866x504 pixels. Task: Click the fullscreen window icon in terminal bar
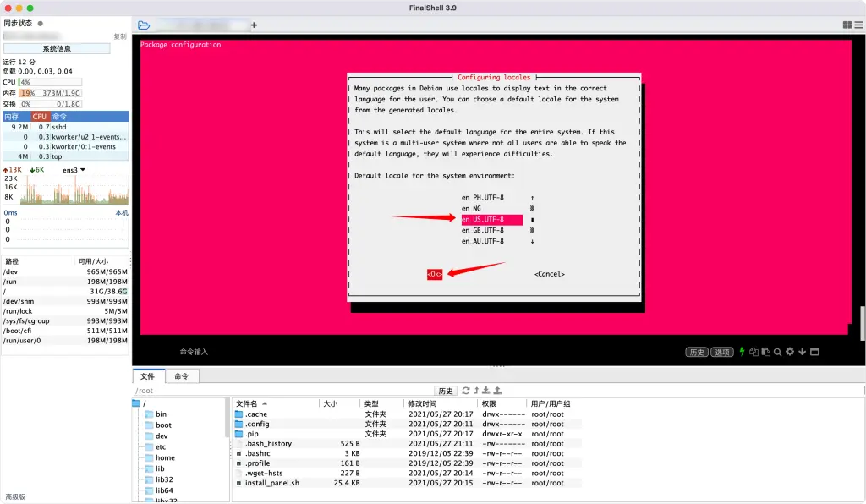point(814,352)
